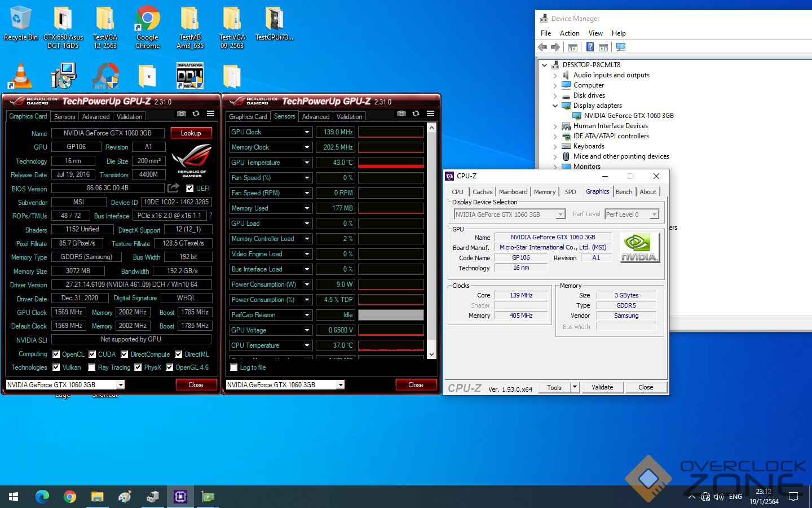The image size is (812, 508).
Task: Toggle the Ray Tracing checkbox
Action: [92, 367]
